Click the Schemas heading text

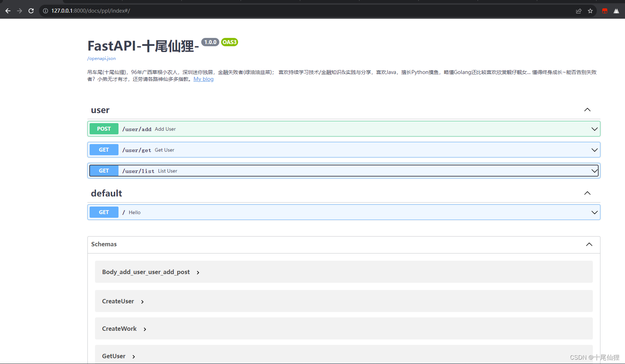pos(104,244)
